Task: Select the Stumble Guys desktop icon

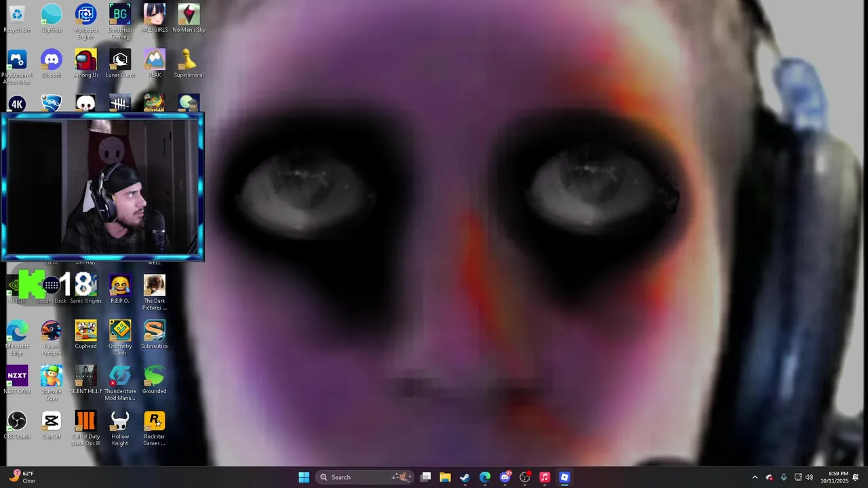Action: [x=52, y=383]
